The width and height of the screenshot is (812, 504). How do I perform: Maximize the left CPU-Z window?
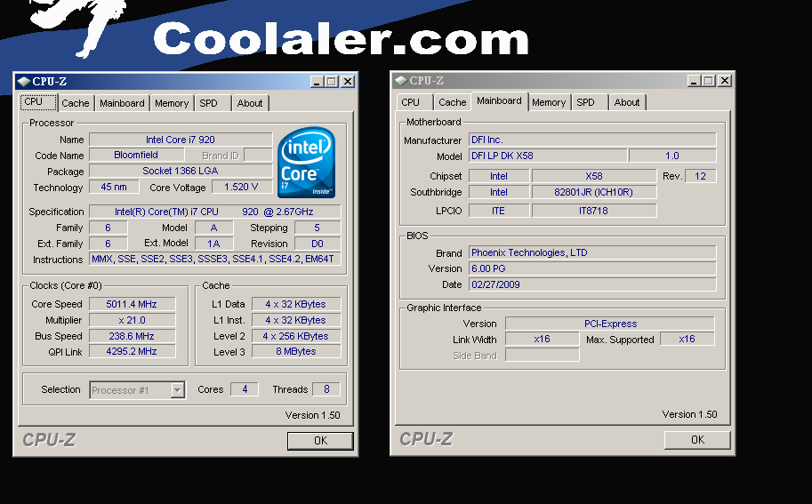[x=332, y=81]
